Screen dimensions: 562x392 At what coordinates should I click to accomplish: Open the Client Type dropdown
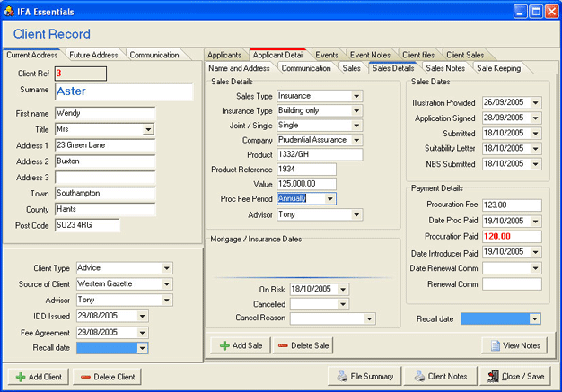click(167, 268)
